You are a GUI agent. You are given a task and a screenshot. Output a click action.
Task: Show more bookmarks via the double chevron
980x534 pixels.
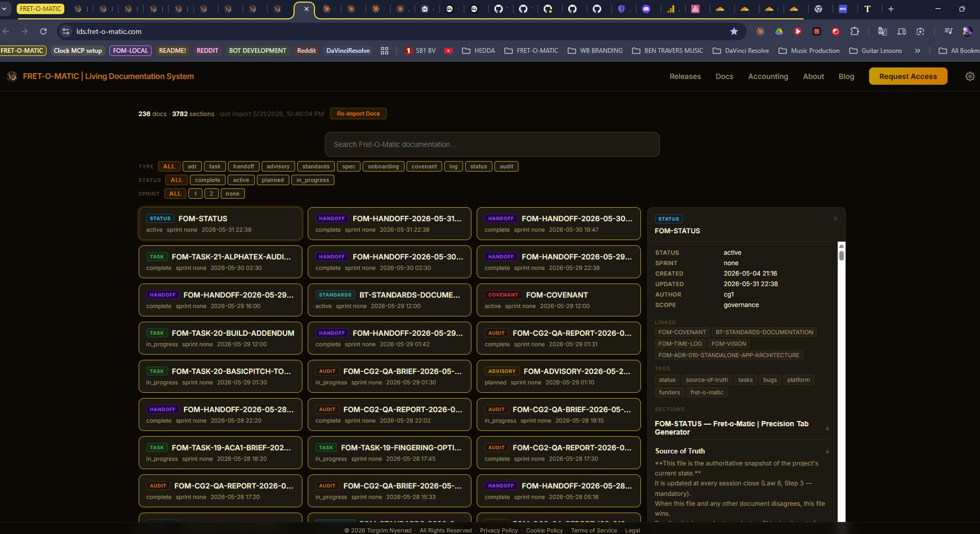917,51
